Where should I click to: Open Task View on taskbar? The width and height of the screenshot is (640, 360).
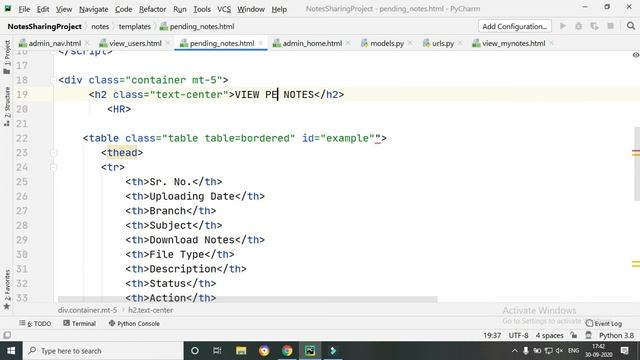point(217,351)
